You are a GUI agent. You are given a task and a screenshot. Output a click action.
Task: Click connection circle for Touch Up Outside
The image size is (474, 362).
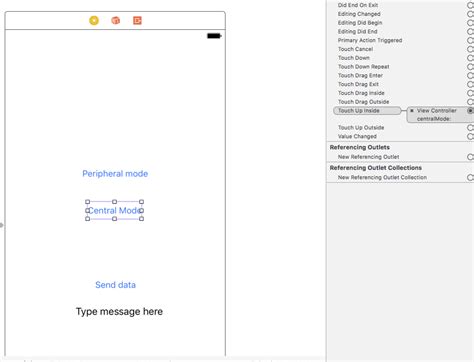(x=470, y=128)
